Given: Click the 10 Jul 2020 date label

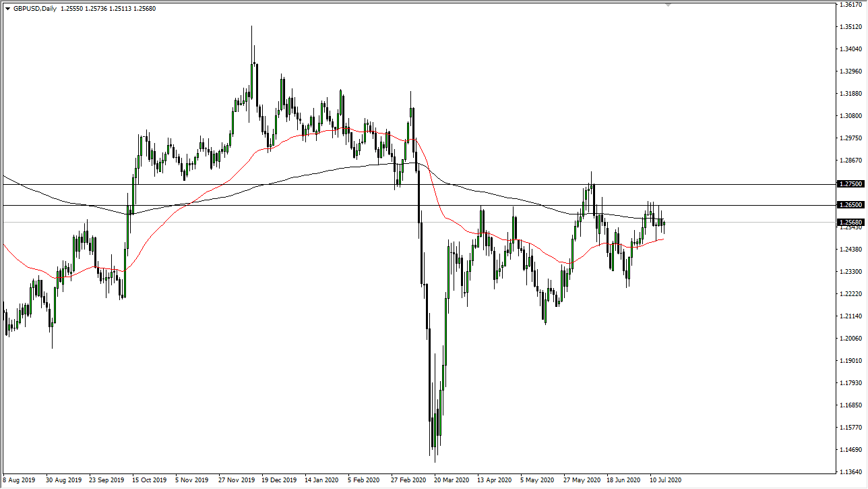Looking at the screenshot, I should tap(664, 480).
